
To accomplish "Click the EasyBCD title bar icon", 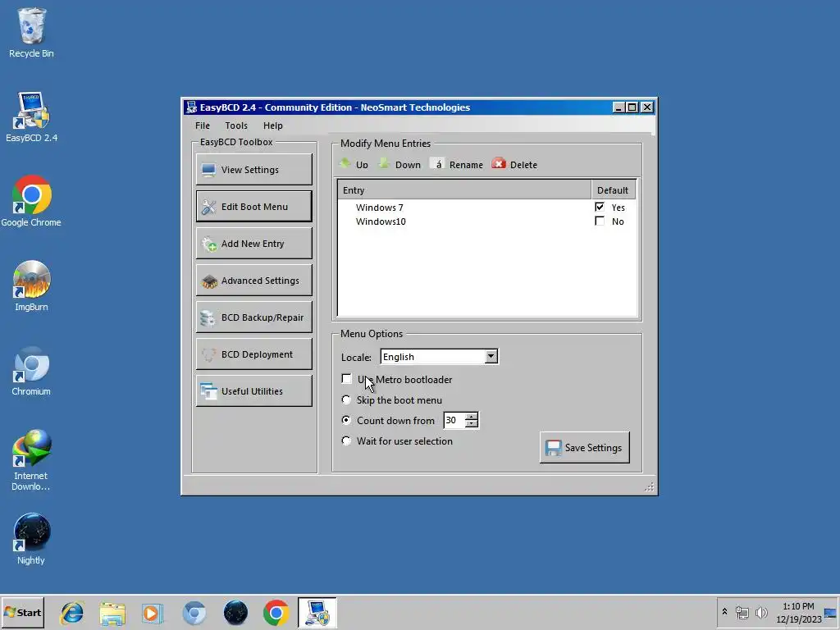I will click(x=191, y=107).
